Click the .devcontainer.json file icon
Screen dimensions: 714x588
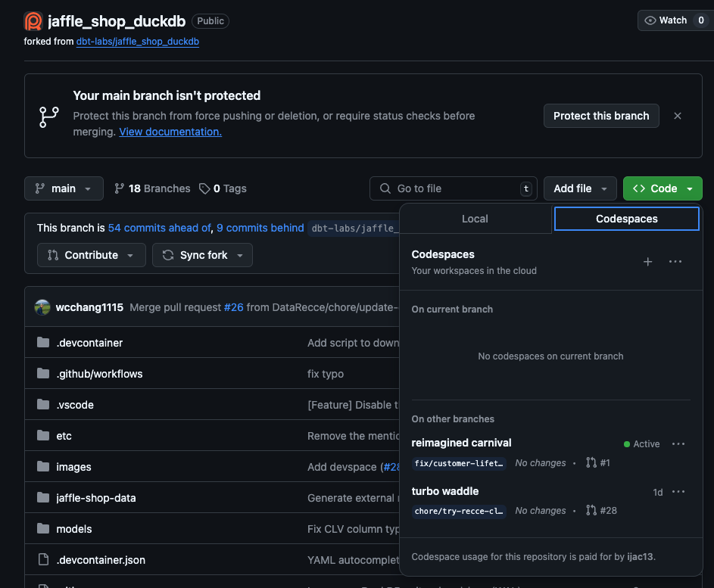coord(43,559)
